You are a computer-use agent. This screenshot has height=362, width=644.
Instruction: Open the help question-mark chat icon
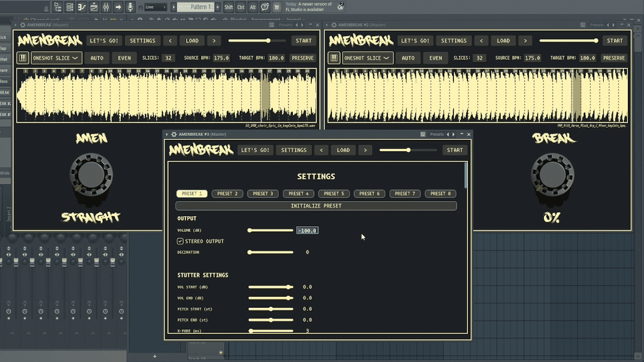(x=265, y=7)
